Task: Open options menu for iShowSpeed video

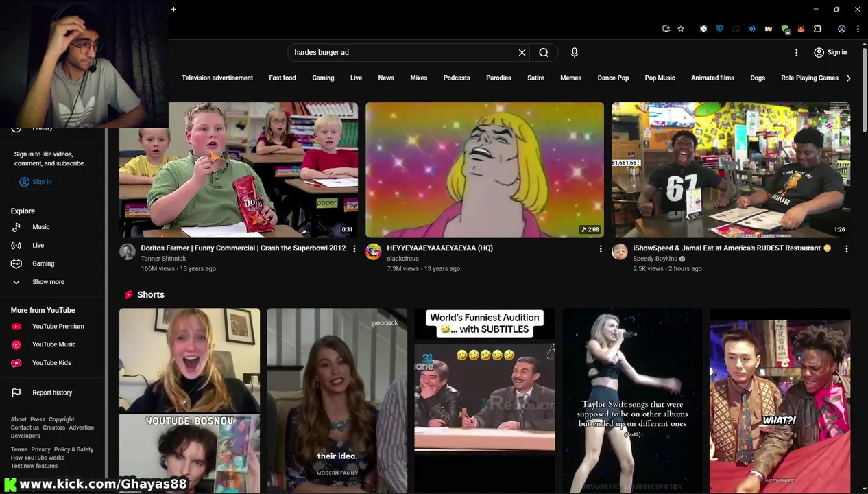Action: point(846,249)
